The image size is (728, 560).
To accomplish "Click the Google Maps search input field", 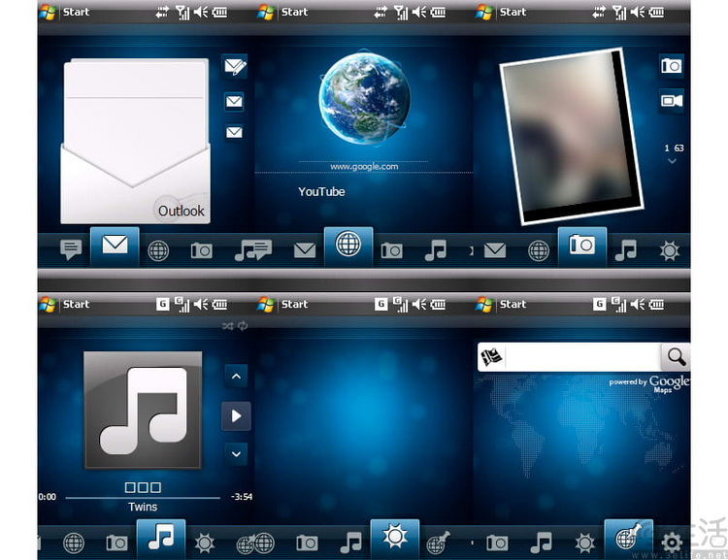I will pos(582,357).
